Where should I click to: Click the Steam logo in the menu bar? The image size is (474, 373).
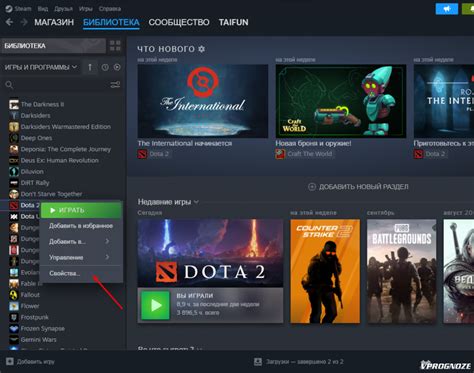coord(9,8)
